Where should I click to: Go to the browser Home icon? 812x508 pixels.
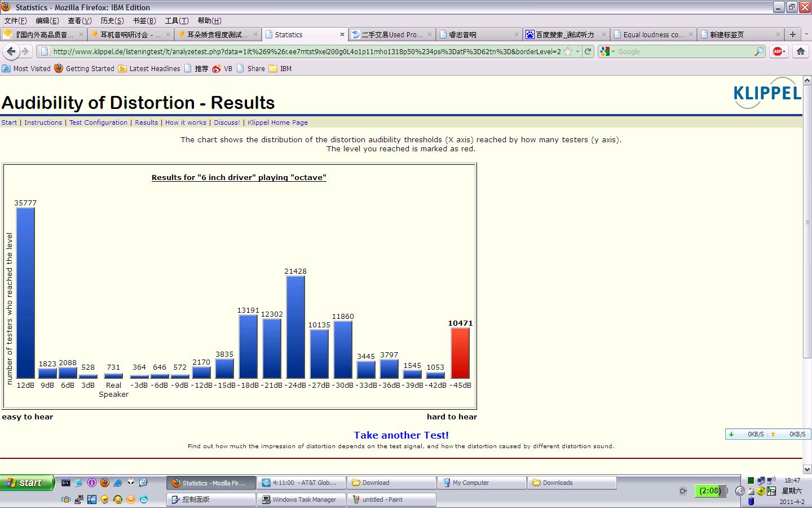coord(800,51)
